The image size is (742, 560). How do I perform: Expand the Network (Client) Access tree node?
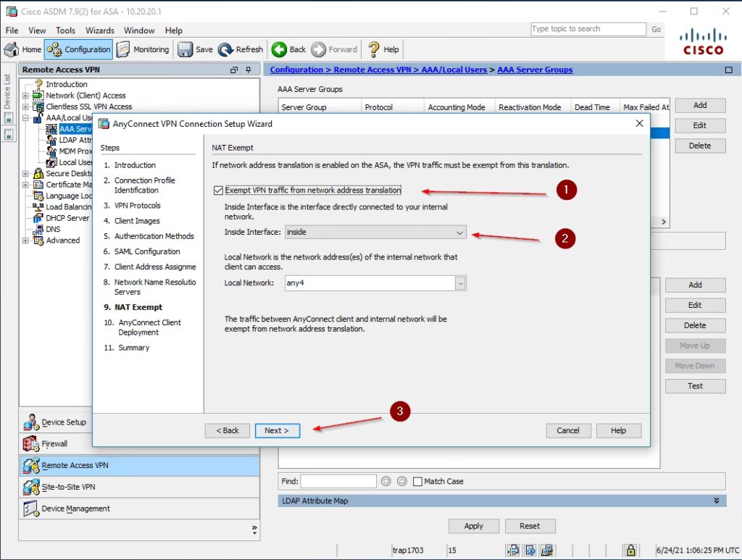26,96
